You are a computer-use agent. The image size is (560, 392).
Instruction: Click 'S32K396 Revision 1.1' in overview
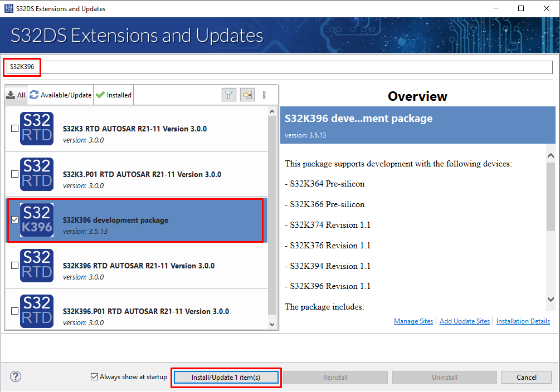330,286
